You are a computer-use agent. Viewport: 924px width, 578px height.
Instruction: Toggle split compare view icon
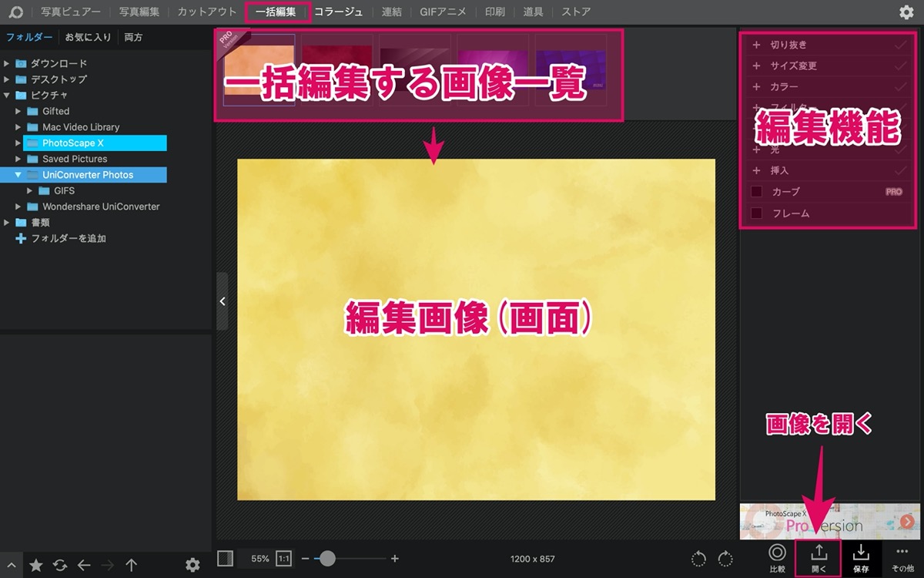225,559
